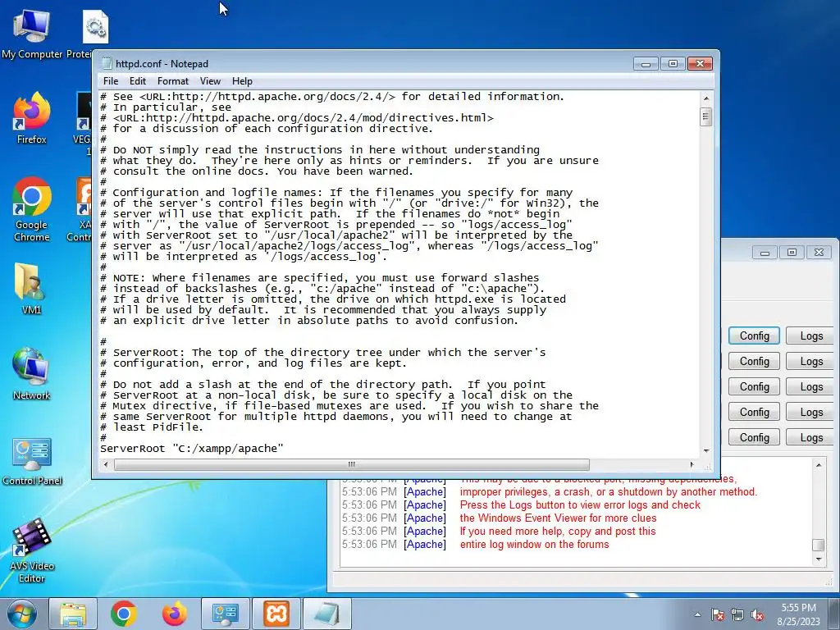The width and height of the screenshot is (840, 630).
Task: Open the taskbar clock and date
Action: (x=798, y=614)
